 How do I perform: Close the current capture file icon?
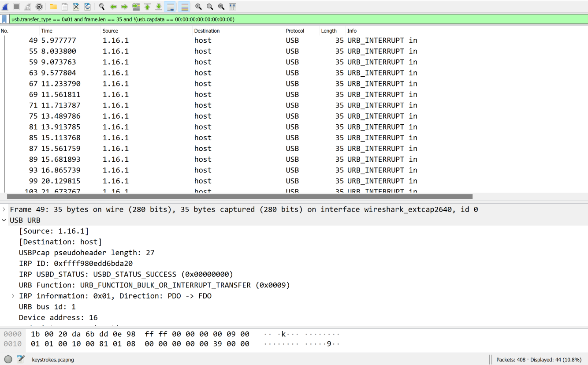[x=76, y=7]
